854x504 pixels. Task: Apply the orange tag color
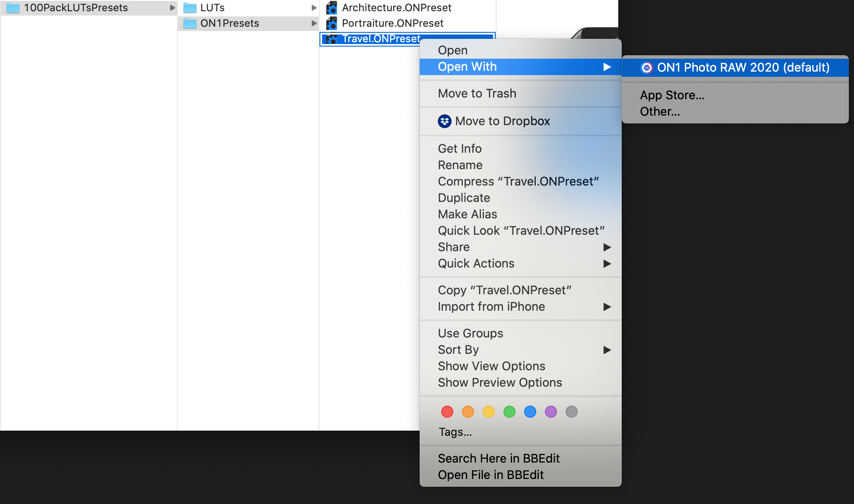coord(468,412)
